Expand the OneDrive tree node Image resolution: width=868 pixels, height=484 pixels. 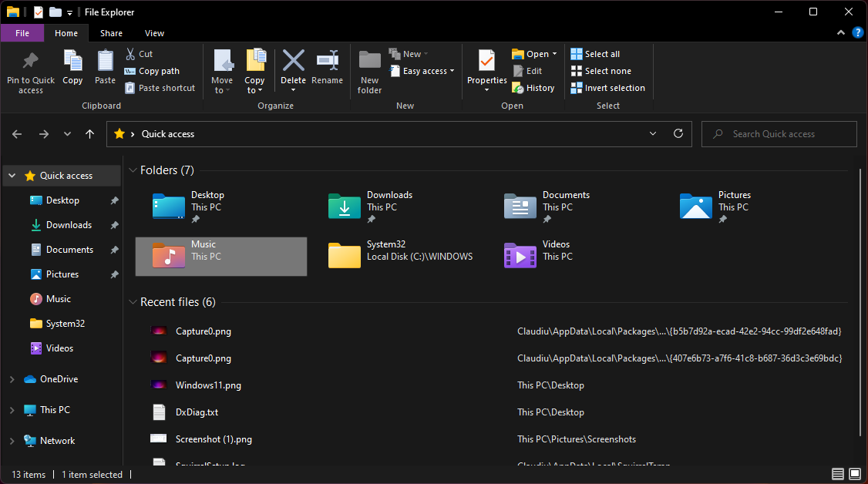(12, 379)
